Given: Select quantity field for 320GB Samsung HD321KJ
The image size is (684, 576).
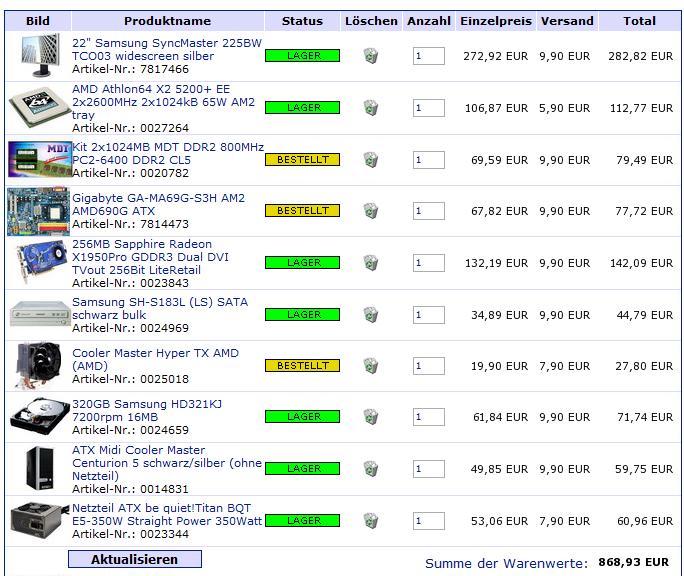Looking at the screenshot, I should (x=429, y=417).
